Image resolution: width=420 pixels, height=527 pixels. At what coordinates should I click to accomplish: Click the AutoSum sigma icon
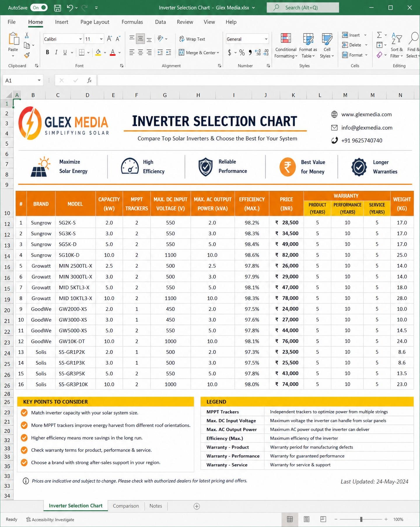click(x=379, y=35)
